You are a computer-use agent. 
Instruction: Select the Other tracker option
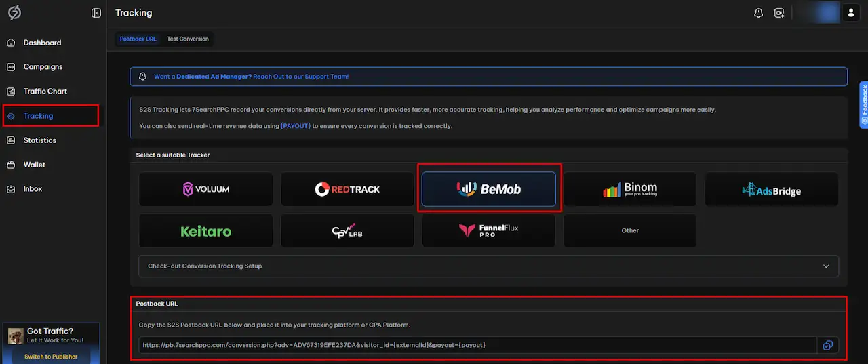point(630,231)
